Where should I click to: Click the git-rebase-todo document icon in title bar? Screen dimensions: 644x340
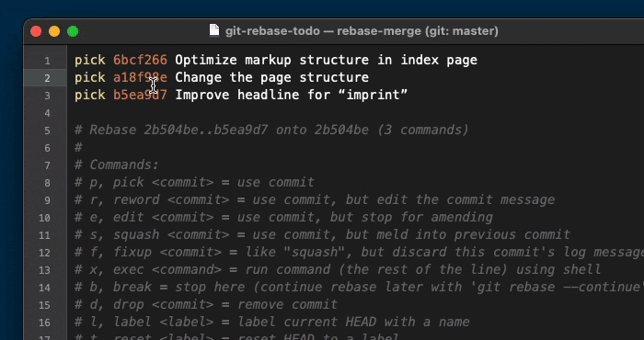214,30
